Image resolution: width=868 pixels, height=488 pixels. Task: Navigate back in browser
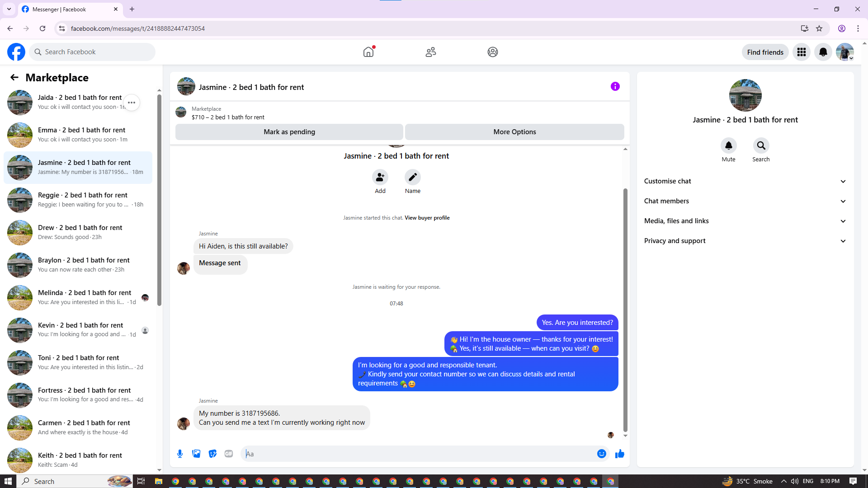click(x=10, y=28)
